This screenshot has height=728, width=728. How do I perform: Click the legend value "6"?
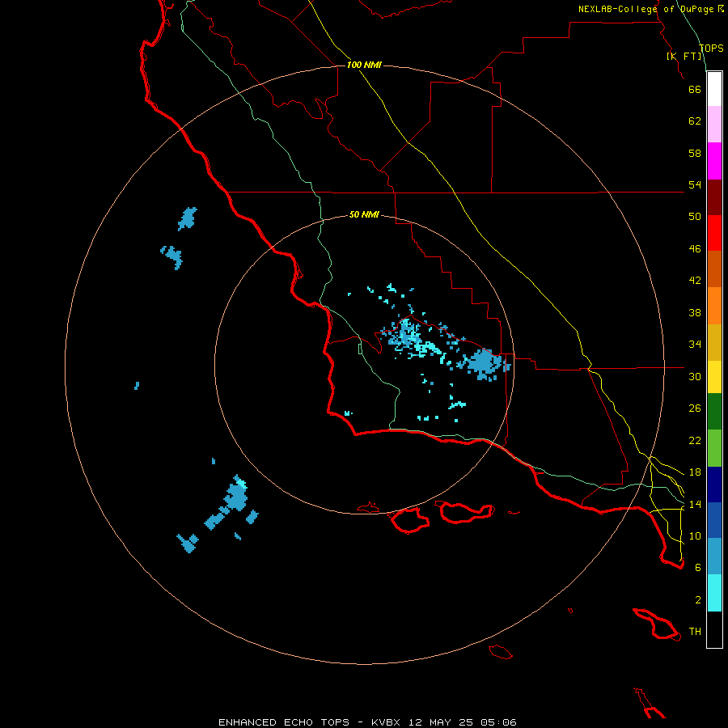pos(698,568)
